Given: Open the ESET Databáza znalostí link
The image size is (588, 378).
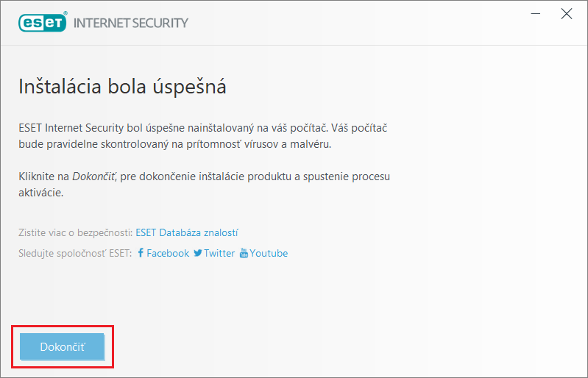Looking at the screenshot, I should tap(187, 233).
